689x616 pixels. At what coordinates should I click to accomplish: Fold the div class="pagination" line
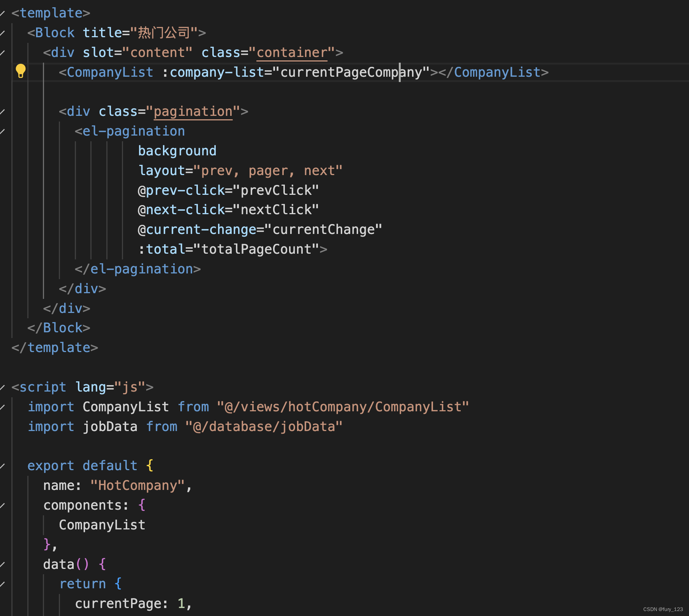click(2, 112)
